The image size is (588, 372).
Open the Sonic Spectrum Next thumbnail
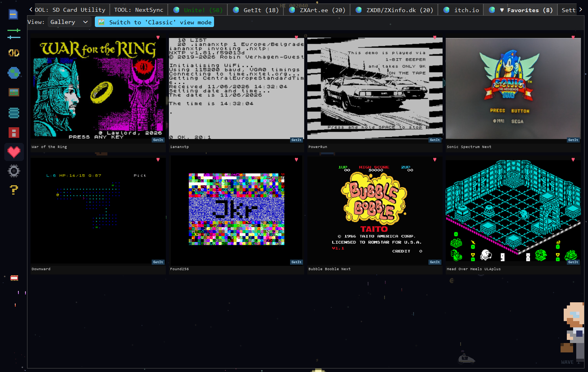click(513, 88)
